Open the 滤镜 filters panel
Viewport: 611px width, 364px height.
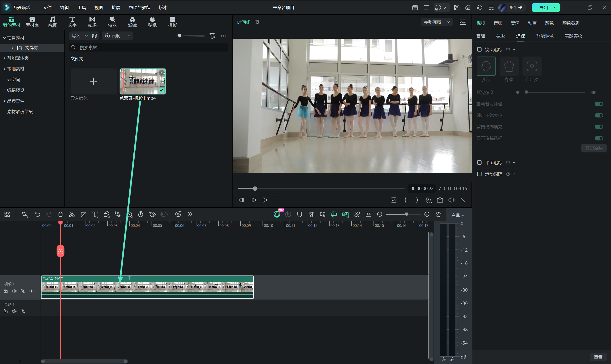132,22
